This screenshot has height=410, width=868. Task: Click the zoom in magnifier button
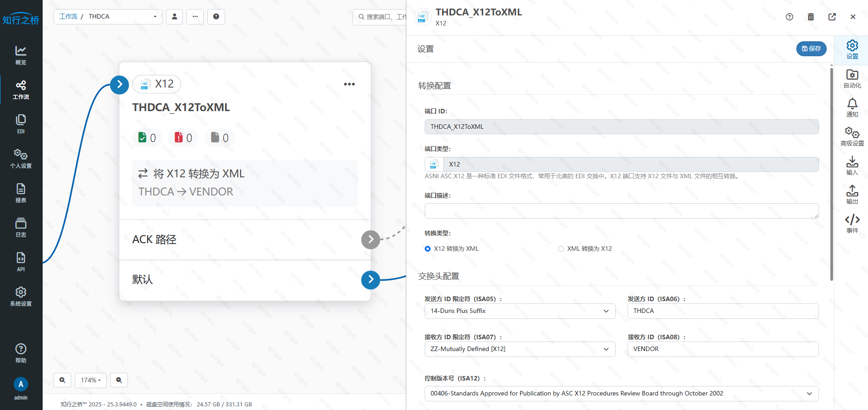pyautogui.click(x=63, y=380)
